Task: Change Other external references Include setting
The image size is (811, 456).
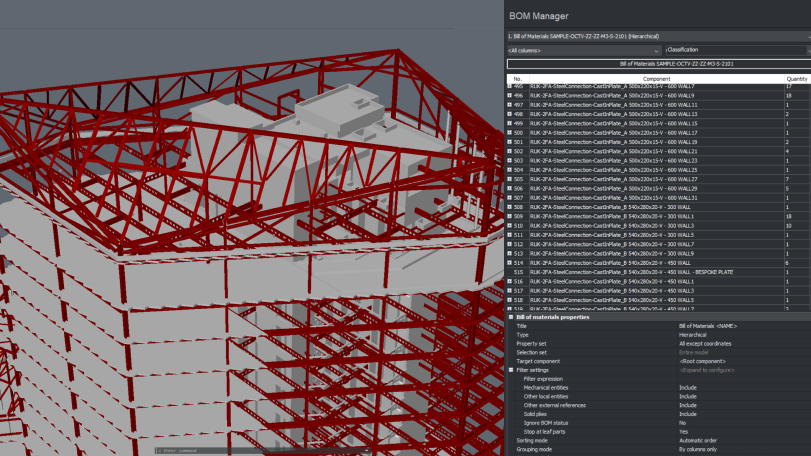Action: point(687,405)
